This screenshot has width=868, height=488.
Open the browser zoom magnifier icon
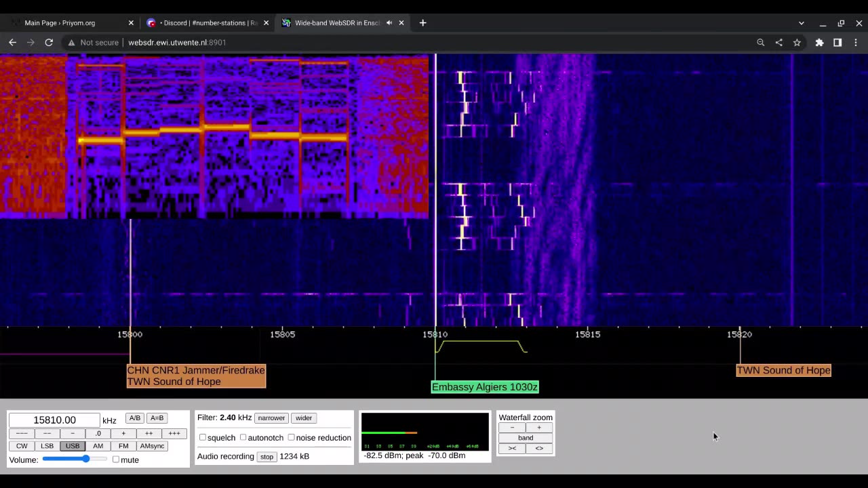pyautogui.click(x=761, y=42)
